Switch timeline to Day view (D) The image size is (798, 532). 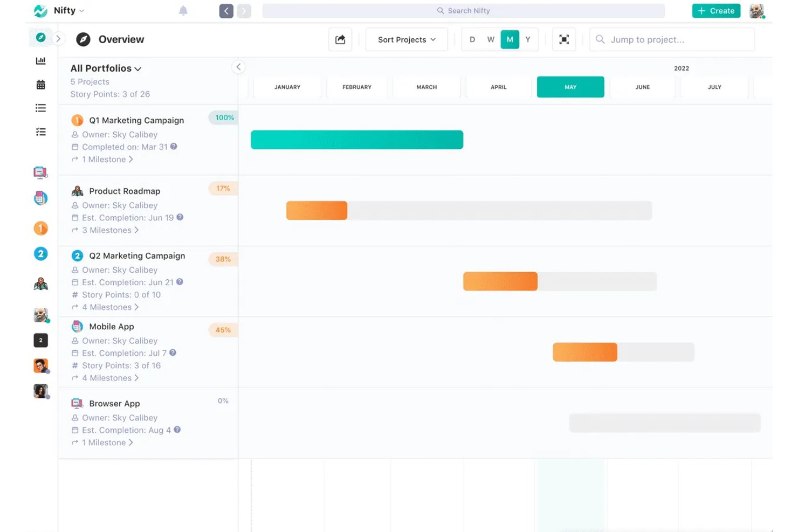(x=472, y=39)
